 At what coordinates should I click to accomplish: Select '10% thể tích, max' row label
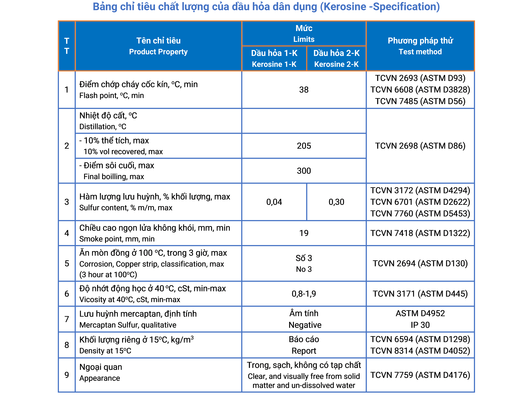point(158,146)
